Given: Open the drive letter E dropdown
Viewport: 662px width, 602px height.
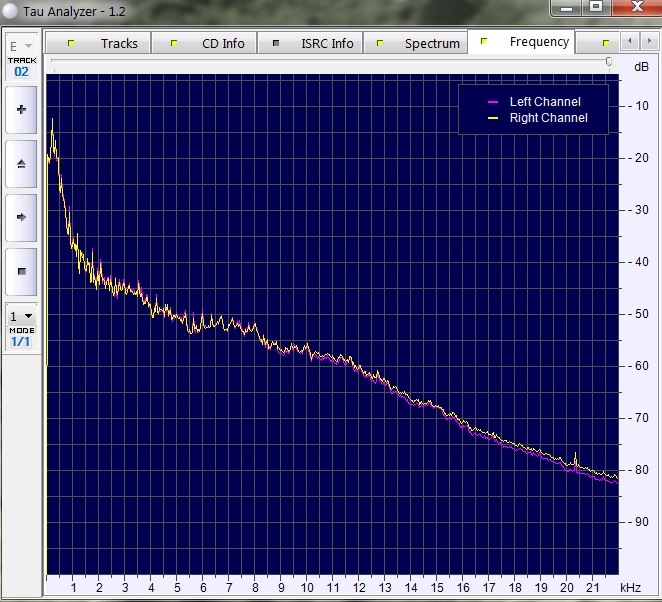Looking at the screenshot, I should (x=21, y=46).
